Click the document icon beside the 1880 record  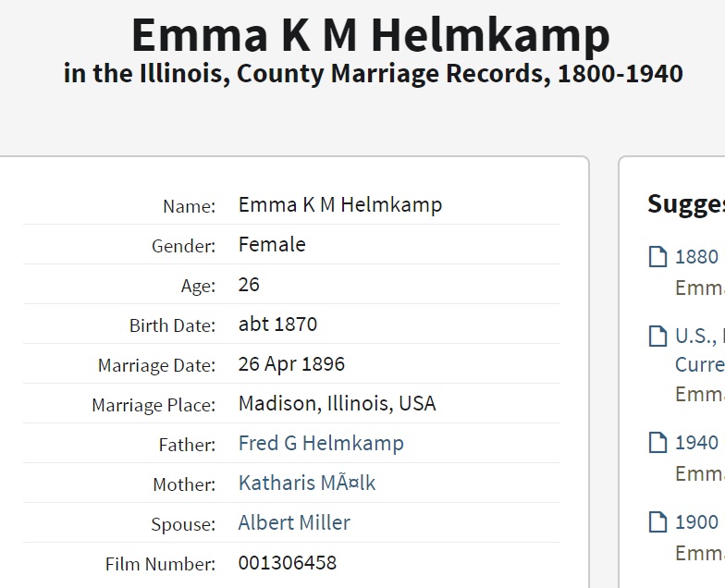click(x=657, y=257)
